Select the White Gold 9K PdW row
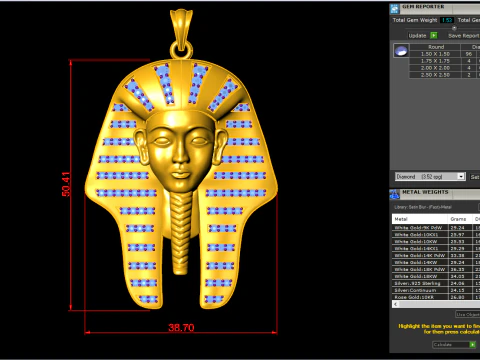This screenshot has height=360, width=480. tap(436, 228)
